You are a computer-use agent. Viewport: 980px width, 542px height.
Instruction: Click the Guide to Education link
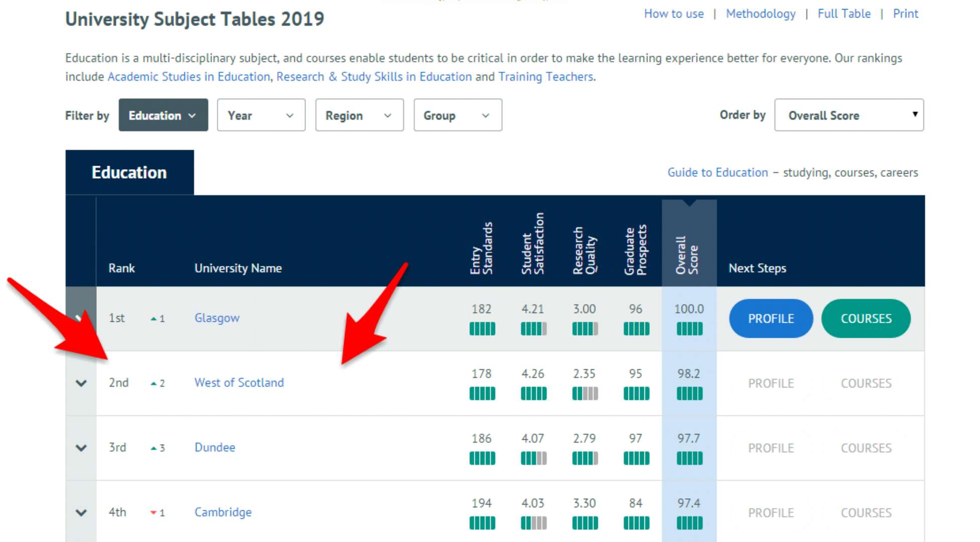pos(717,173)
